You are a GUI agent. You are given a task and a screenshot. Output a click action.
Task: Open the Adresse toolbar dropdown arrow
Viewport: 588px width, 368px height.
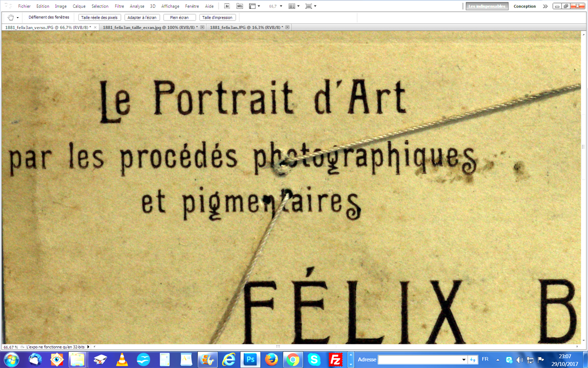click(464, 360)
